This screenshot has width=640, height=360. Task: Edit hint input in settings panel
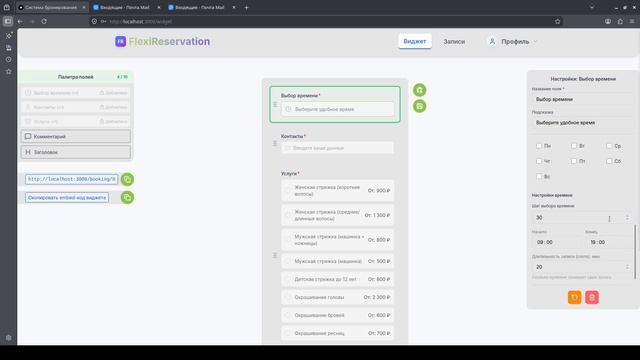tap(582, 122)
